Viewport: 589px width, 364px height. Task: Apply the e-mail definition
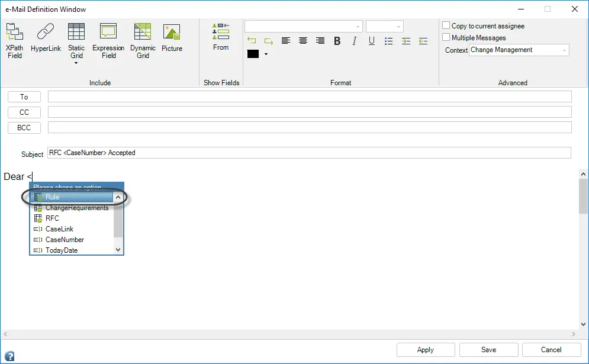(x=426, y=350)
